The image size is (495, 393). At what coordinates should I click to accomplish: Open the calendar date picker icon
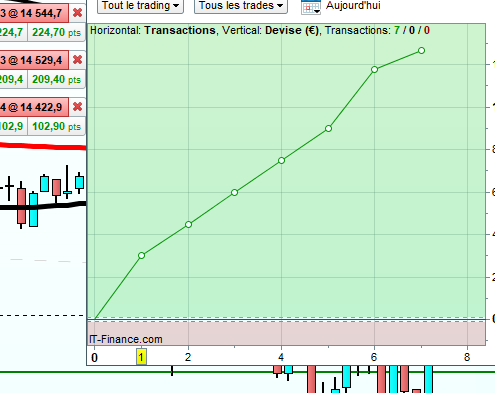pyautogui.click(x=311, y=7)
